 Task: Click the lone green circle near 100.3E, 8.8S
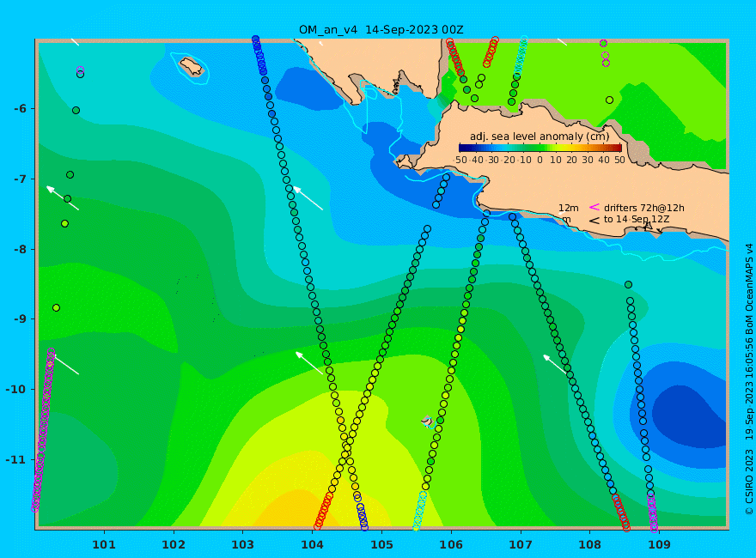coord(56,308)
